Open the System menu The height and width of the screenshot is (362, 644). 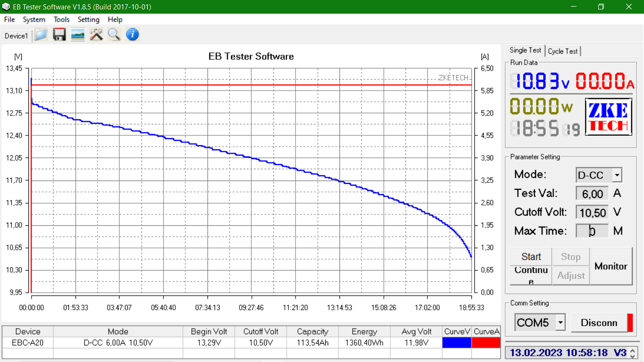pos(34,19)
